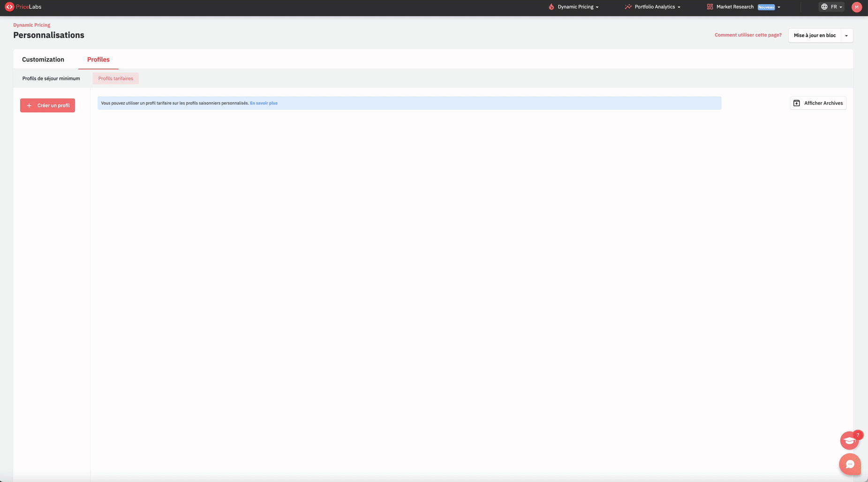
Task: Click the globe language icon
Action: coord(824,7)
